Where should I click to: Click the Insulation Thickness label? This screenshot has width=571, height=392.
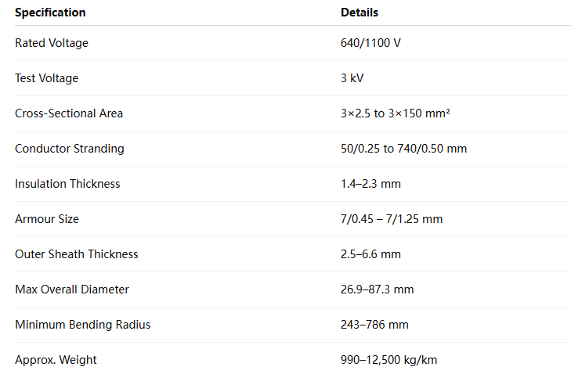(x=67, y=184)
